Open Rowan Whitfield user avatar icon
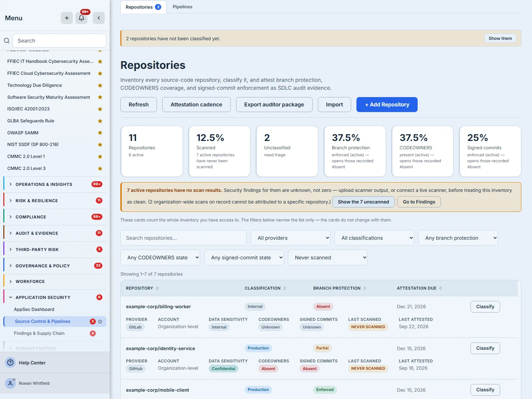The height and width of the screenshot is (399, 532). pos(11,383)
